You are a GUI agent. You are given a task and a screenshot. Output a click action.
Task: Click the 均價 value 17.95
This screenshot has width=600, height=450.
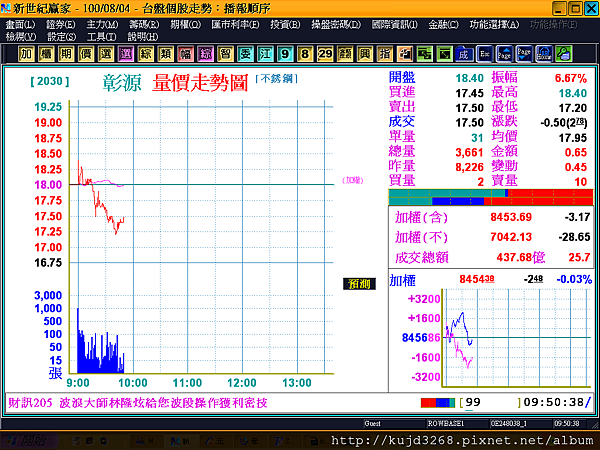pos(572,138)
